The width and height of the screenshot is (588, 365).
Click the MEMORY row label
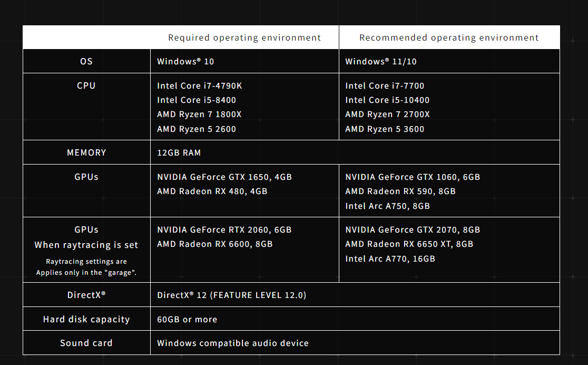[86, 152]
